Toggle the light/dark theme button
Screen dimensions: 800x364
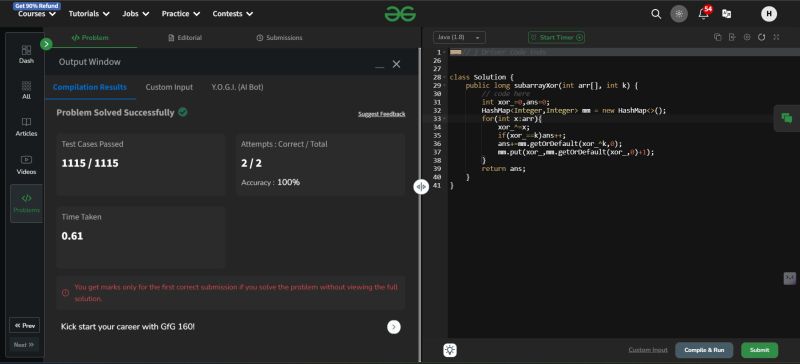[x=679, y=14]
